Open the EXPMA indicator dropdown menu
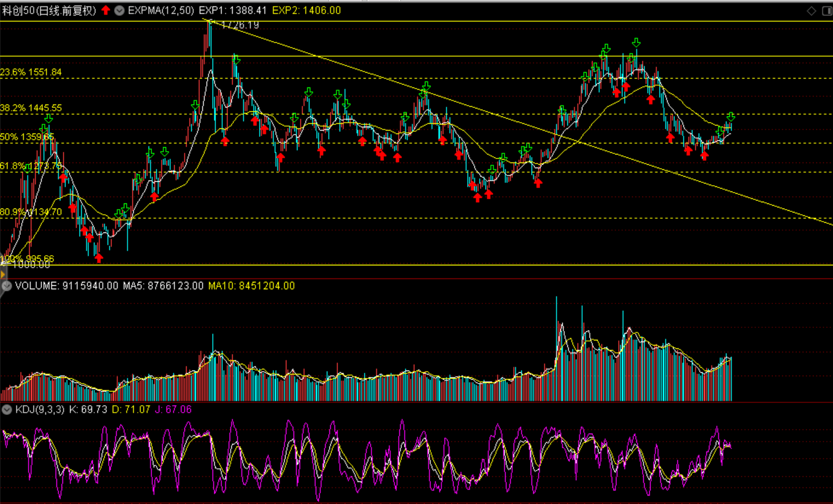 coord(119,10)
